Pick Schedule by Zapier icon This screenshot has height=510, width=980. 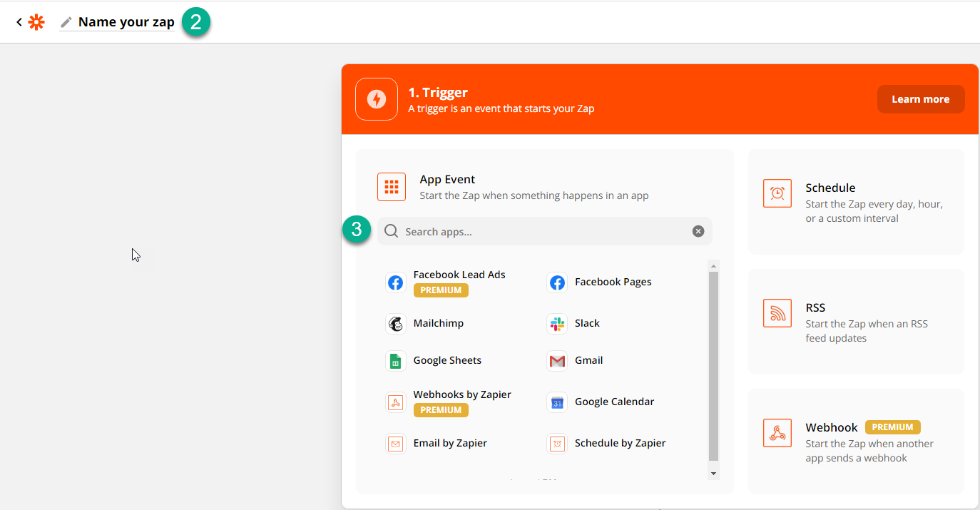pyautogui.click(x=557, y=444)
